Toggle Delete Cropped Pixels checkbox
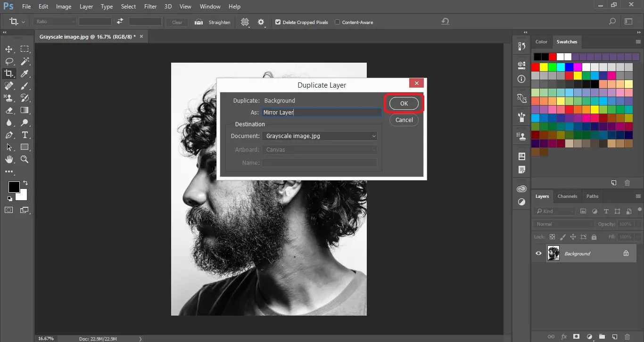644x342 pixels. pos(278,22)
